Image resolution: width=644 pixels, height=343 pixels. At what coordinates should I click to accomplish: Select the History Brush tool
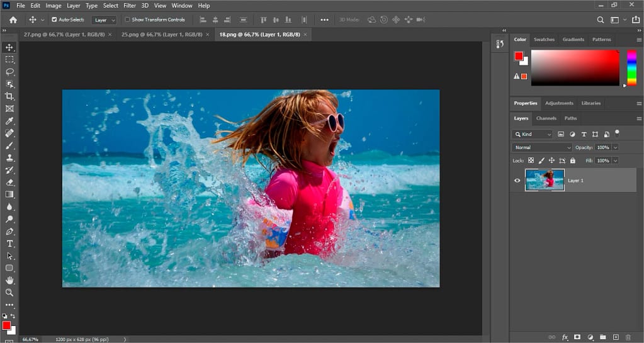click(9, 170)
